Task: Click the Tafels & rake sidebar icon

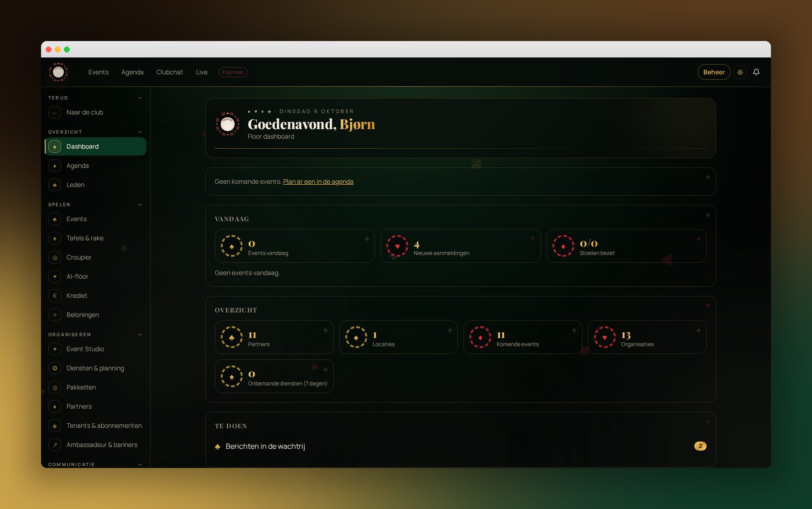Action: click(55, 238)
